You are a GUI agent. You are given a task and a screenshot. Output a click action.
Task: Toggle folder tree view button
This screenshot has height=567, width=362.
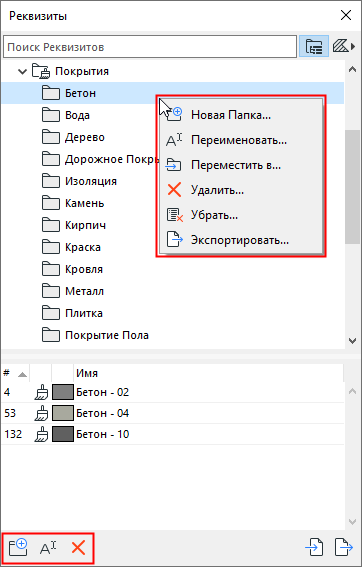tap(314, 46)
